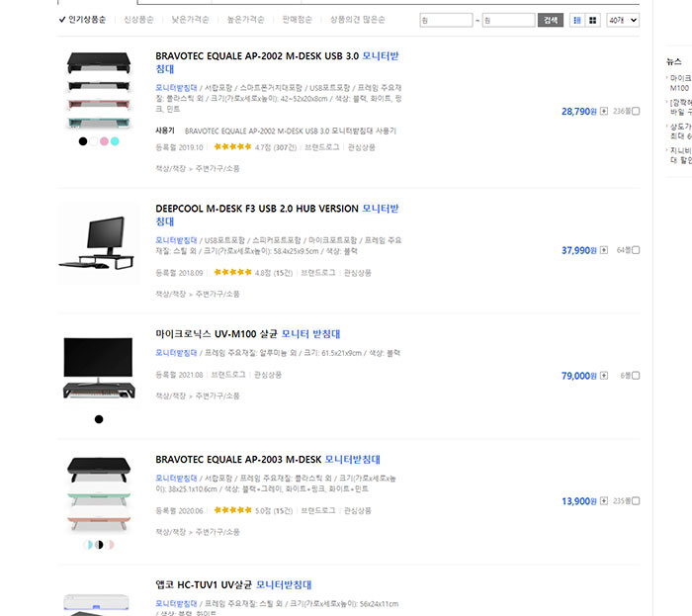Image resolution: width=692 pixels, height=616 pixels.
Task: Open BRAVOTEC AP-2002 product thumbnail
Action: pos(99,90)
